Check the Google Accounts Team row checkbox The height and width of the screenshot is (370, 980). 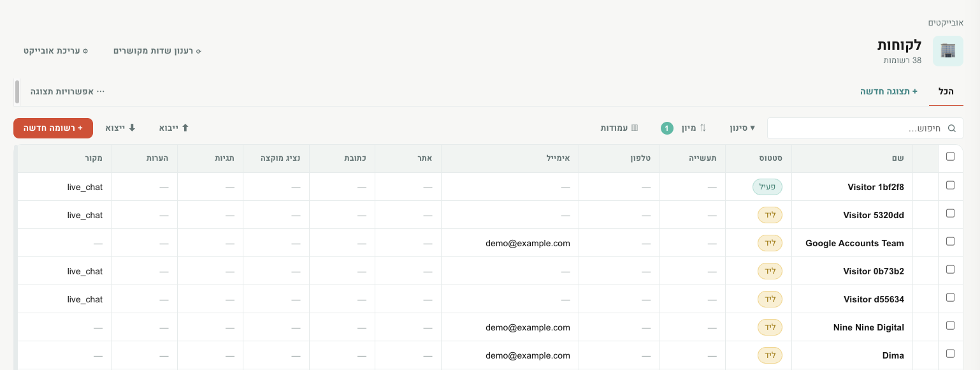click(951, 242)
